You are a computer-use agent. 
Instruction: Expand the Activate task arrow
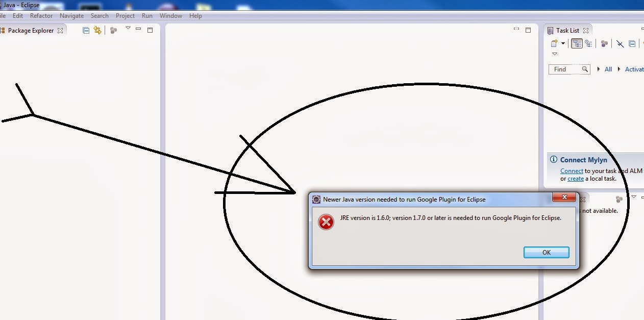click(x=619, y=69)
